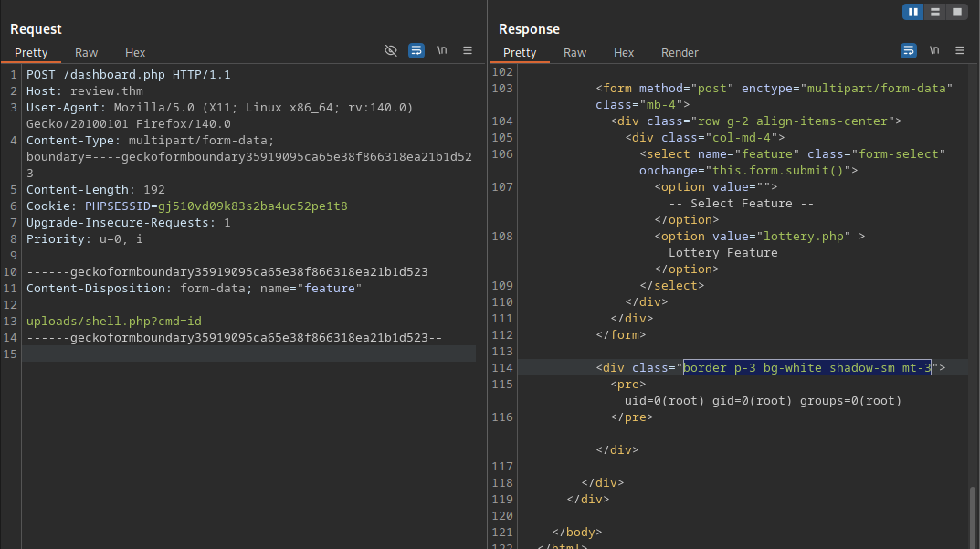Viewport: 980px width, 549px height.
Task: Click the Host: review.thm header
Action: click(84, 91)
